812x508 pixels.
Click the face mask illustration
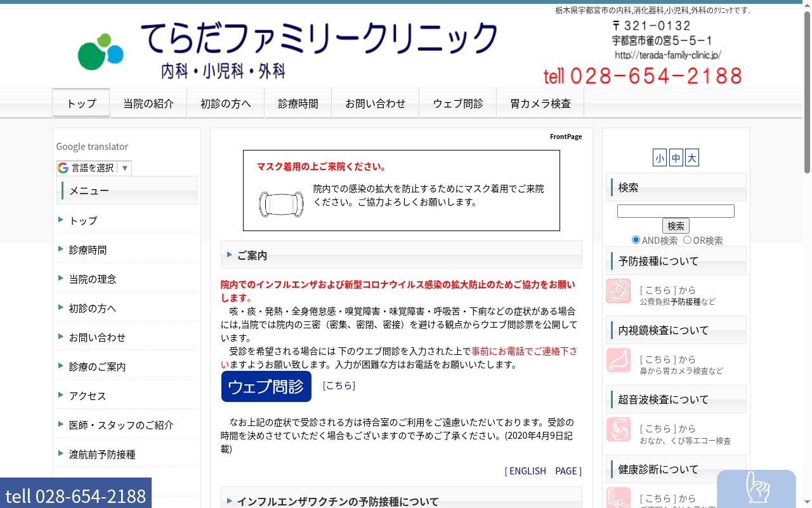[281, 204]
